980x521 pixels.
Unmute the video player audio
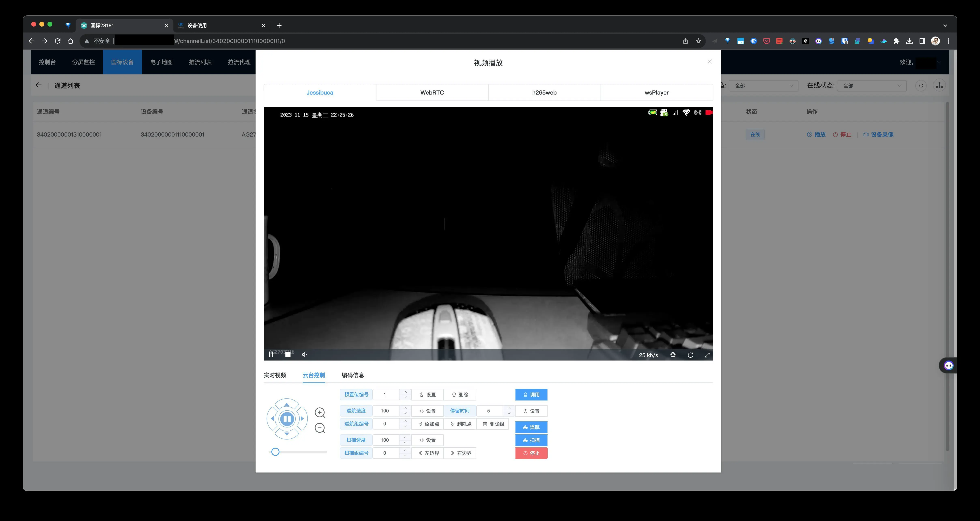point(305,355)
